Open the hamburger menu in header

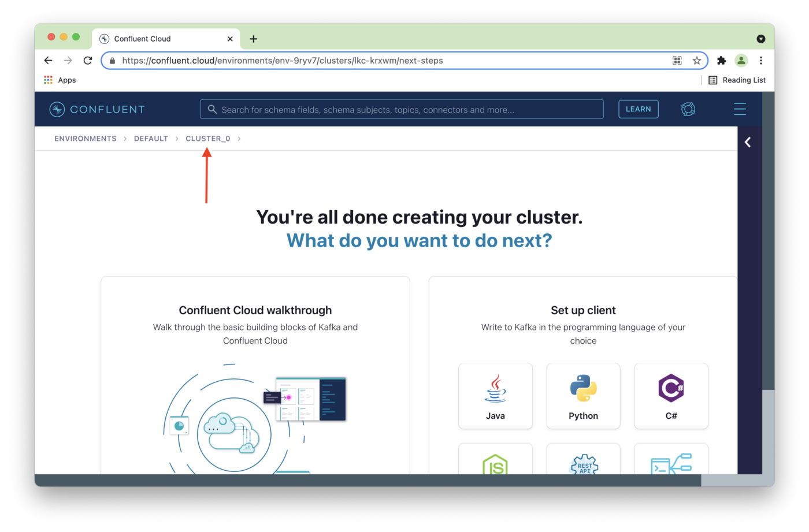pyautogui.click(x=740, y=109)
